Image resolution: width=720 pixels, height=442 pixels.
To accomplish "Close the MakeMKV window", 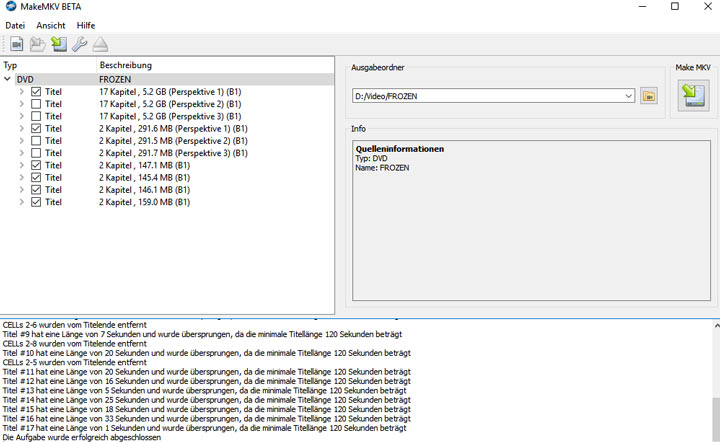I will pyautogui.click(x=708, y=6).
